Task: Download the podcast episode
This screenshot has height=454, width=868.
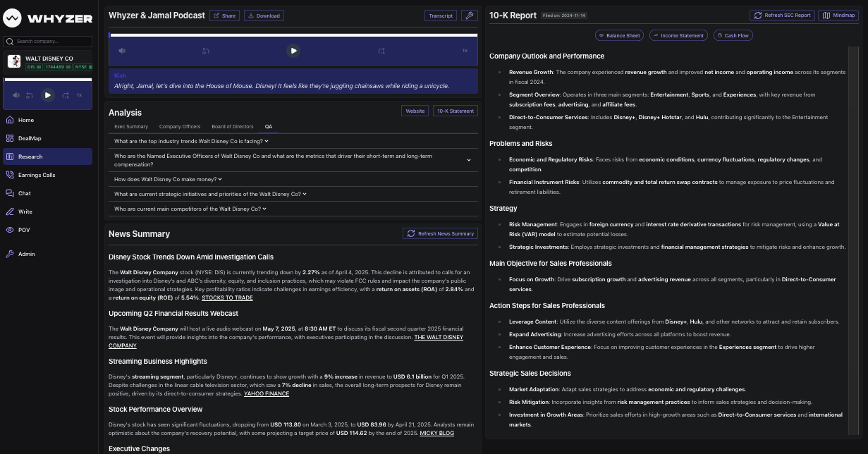Action: click(x=264, y=16)
